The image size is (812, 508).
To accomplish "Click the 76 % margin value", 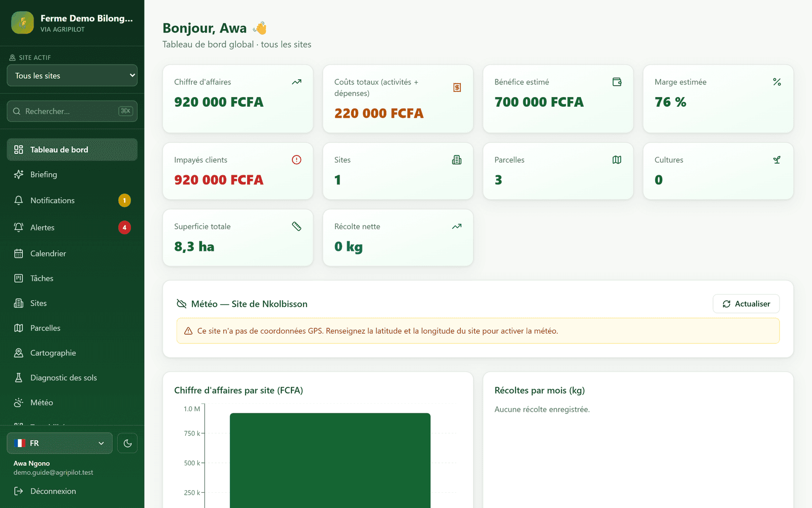I will (x=670, y=102).
